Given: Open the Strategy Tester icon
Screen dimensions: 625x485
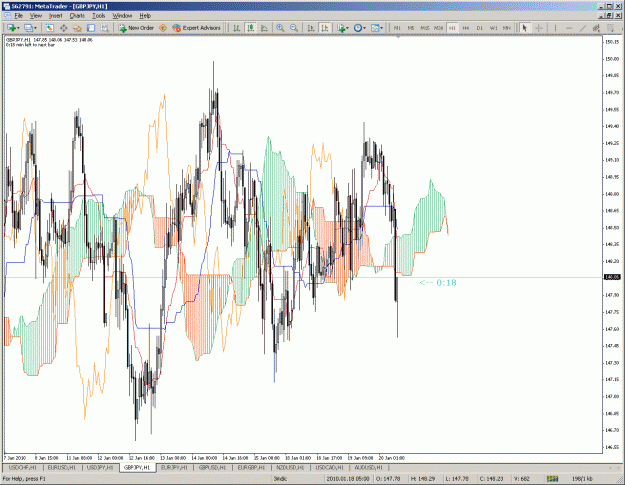Looking at the screenshot, I should coord(104,28).
